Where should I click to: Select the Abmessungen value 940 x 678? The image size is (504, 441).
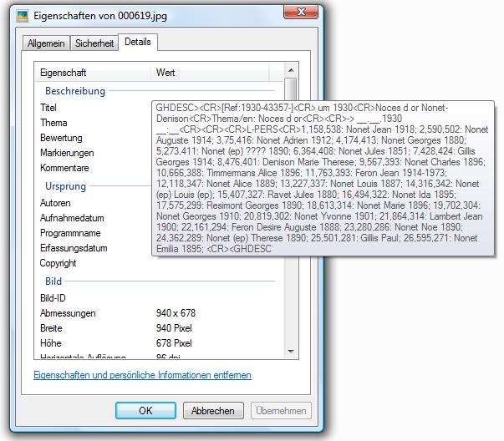[176, 313]
